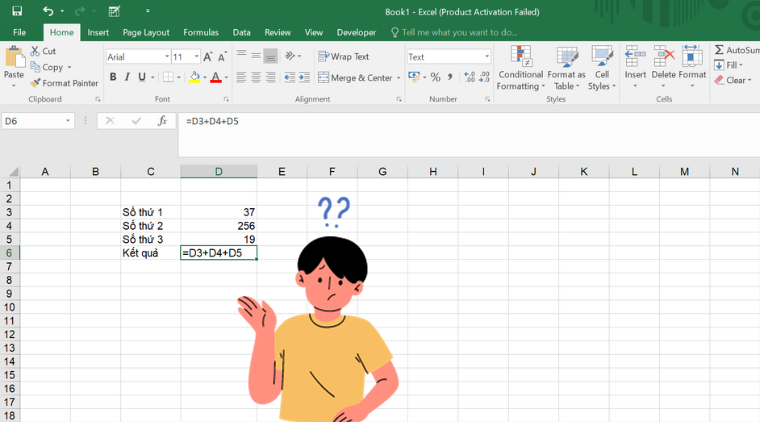Open Format as Table gallery
This screenshot has height=422, width=760.
[x=566, y=68]
